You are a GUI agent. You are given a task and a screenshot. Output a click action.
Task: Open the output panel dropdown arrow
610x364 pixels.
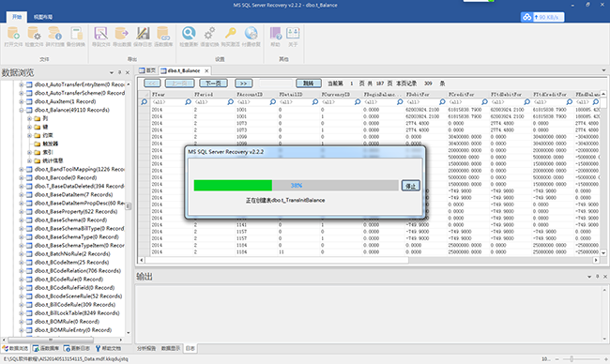click(589, 277)
